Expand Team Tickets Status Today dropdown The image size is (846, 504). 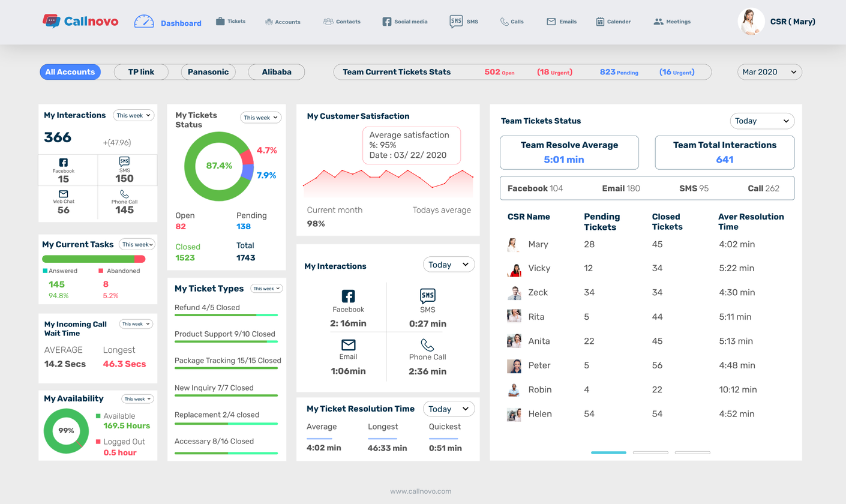tap(762, 121)
